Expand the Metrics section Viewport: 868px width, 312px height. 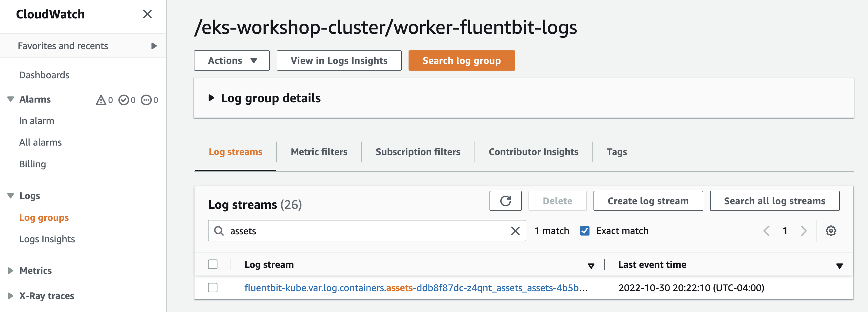point(11,271)
